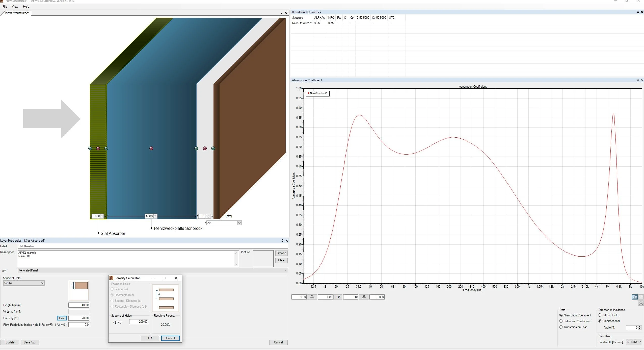The image size is (644, 350).
Task: Remove the Mehrzweckplatte Sonorock layer
Action: [x=151, y=148]
